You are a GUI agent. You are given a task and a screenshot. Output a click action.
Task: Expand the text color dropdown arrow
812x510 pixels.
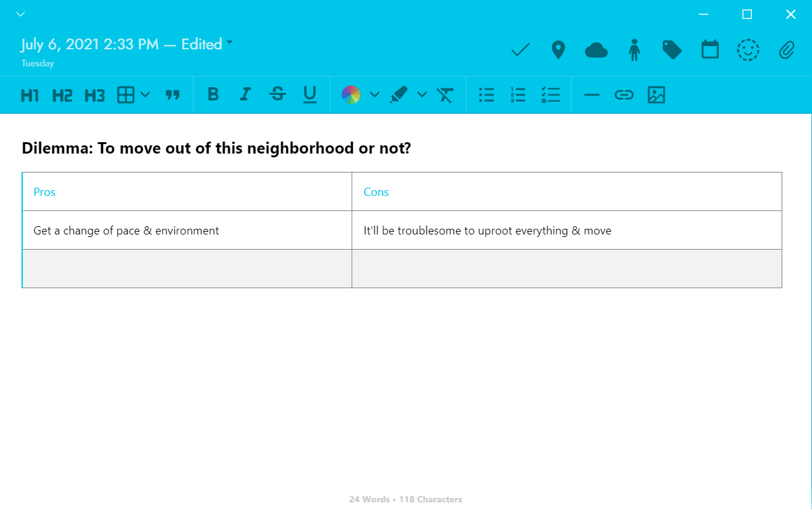tap(374, 95)
